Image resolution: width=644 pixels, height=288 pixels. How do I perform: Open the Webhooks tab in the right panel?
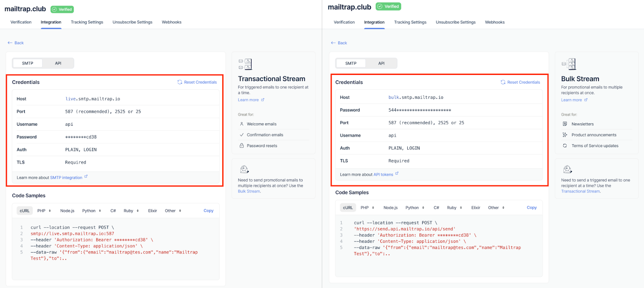[x=495, y=22]
